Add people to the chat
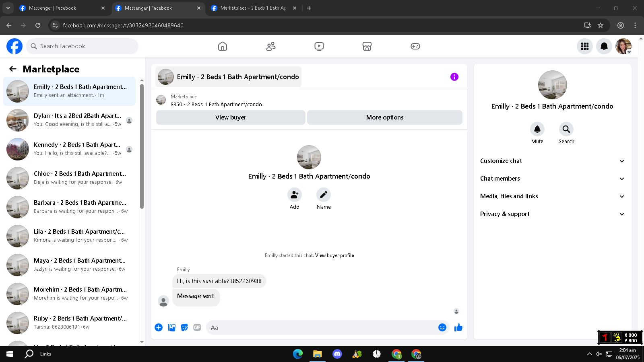Screen dimensions: 644x362 point(295,195)
